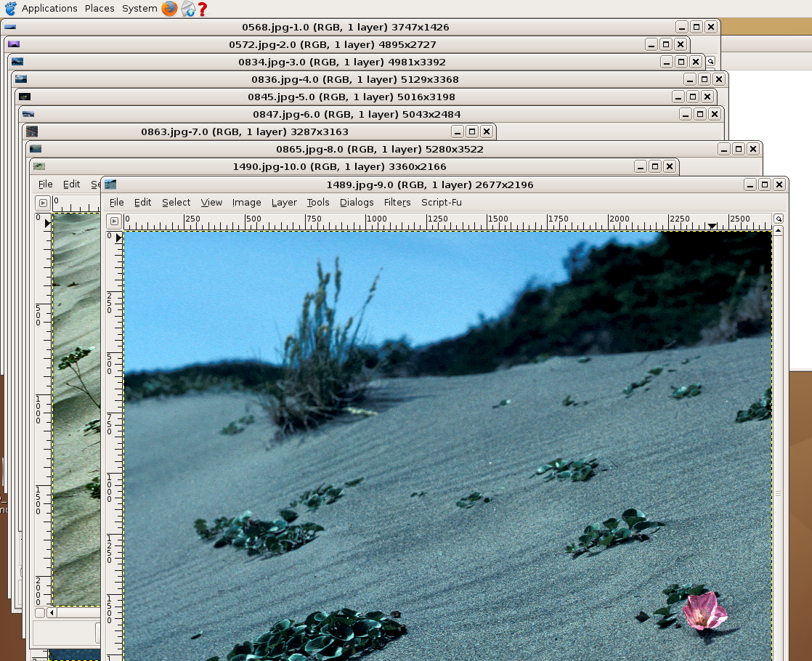This screenshot has width=812, height=661.
Task: Toggle zoom-on-resize magnifier in 0834.jpg window
Action: click(x=710, y=62)
